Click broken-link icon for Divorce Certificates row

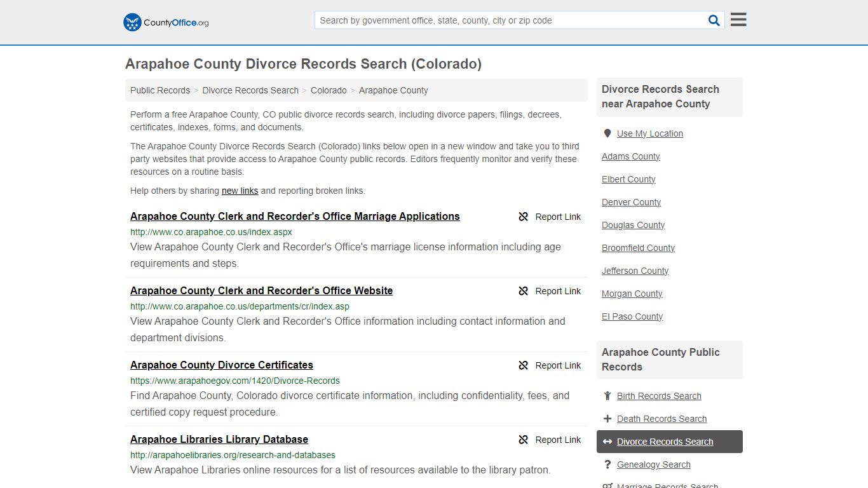coord(524,365)
